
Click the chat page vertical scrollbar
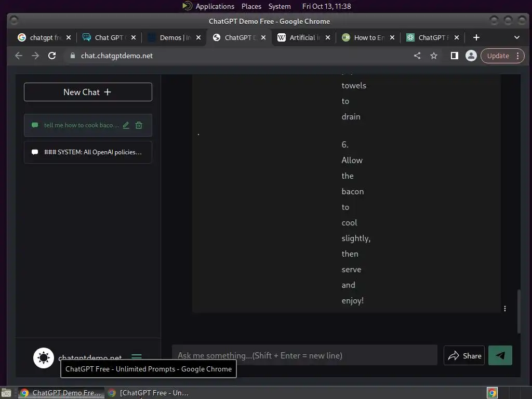(518, 311)
